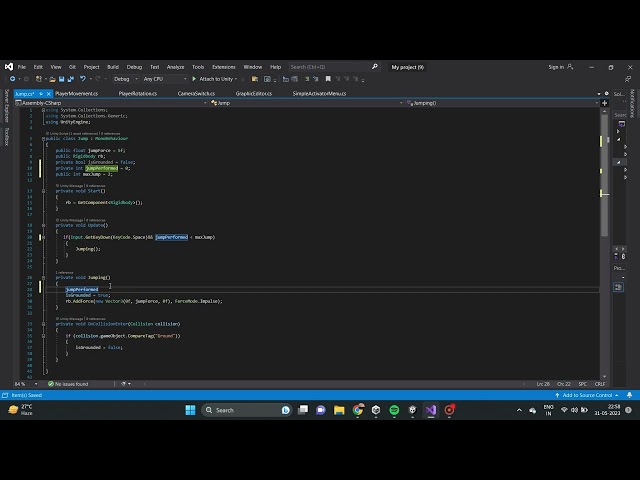640x480 pixels.
Task: Click the red screen recorder taskbar icon
Action: tap(449, 410)
